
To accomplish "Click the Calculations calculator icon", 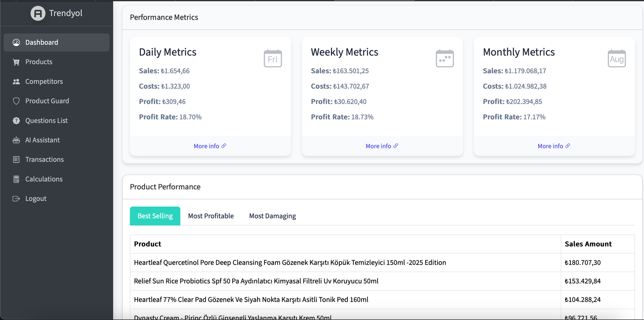I will pos(16,179).
